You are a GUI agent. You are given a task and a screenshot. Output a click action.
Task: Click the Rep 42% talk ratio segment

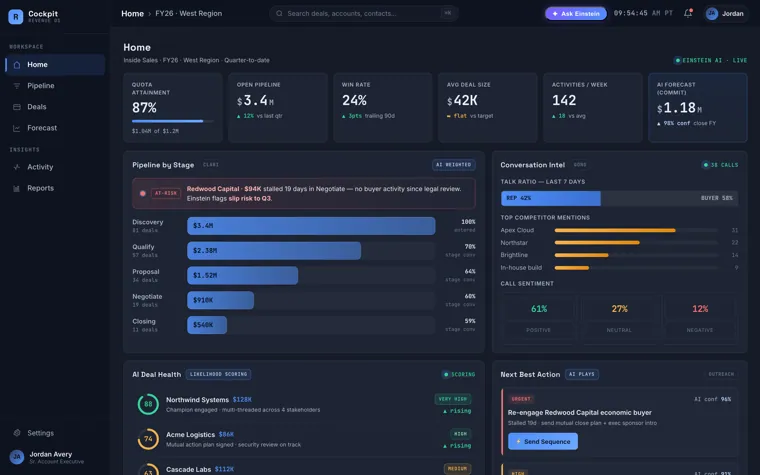pyautogui.click(x=551, y=198)
